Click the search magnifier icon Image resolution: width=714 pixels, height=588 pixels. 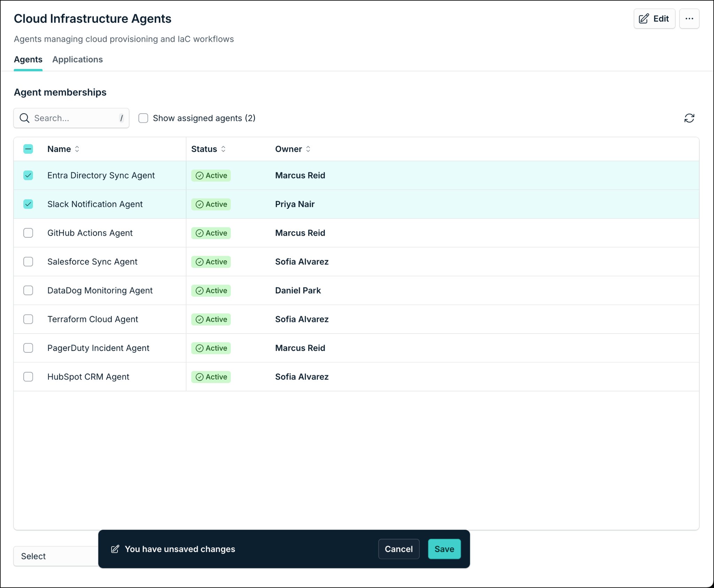[24, 118]
